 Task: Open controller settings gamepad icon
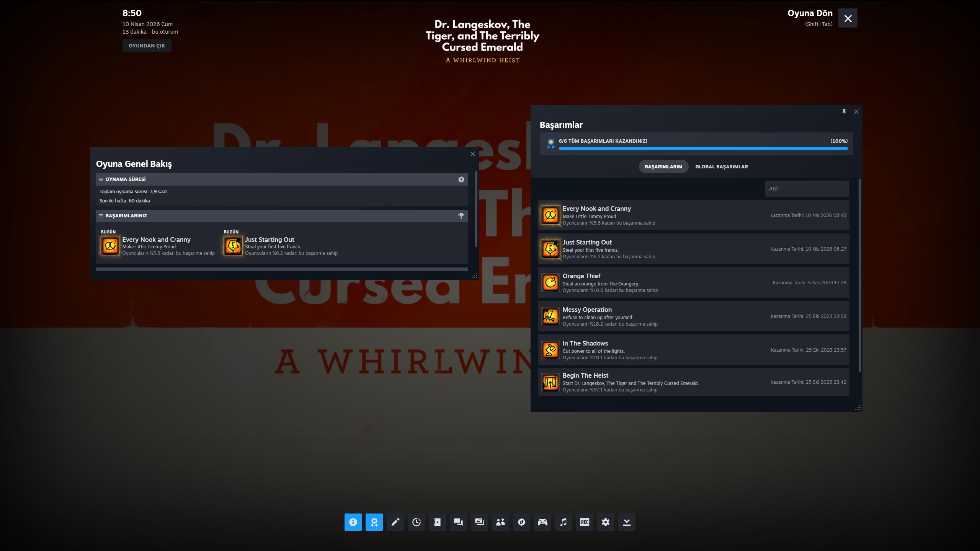[x=542, y=522]
